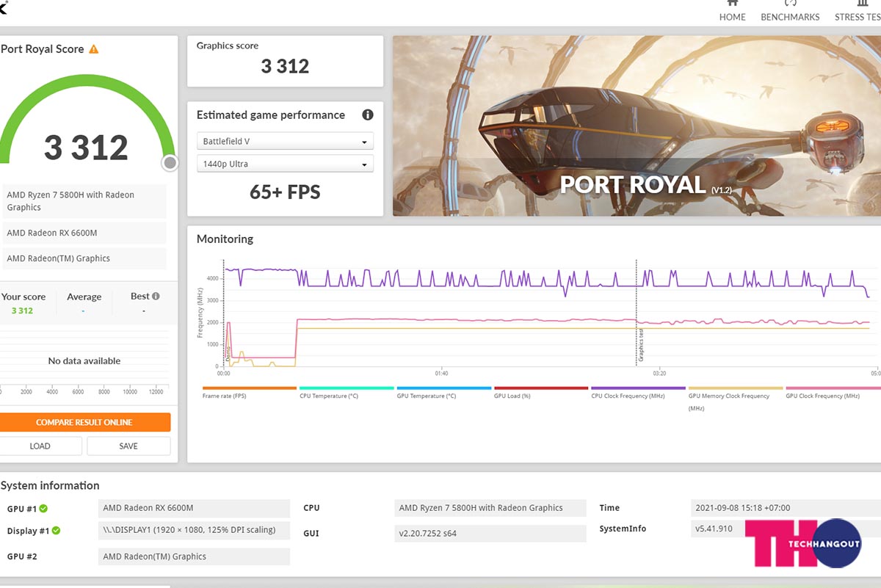Click the Monitoring panel heading

[x=225, y=239]
